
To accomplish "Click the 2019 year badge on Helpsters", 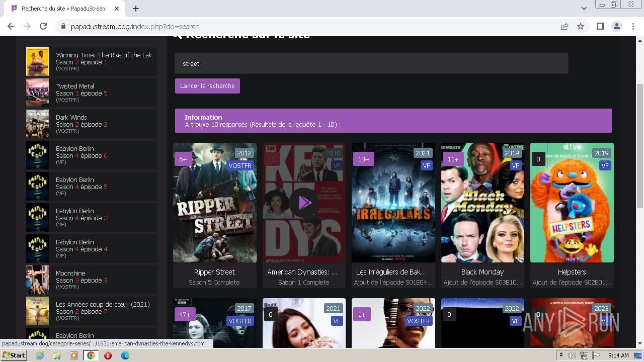I will pos(601,153).
